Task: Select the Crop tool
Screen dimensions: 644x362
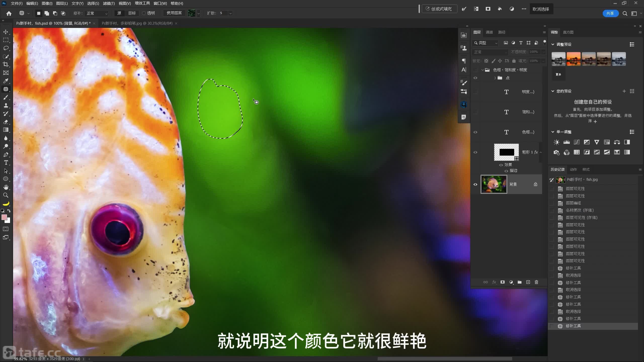Action: [6, 64]
